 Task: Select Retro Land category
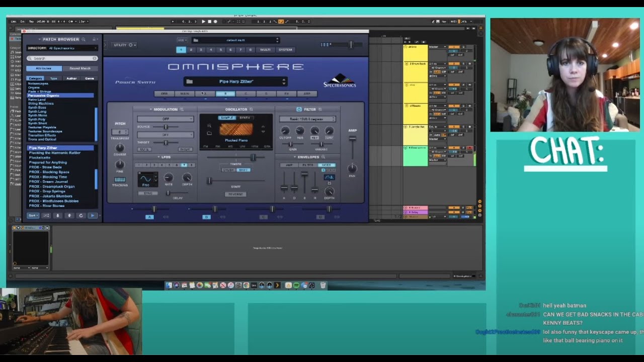(37, 100)
